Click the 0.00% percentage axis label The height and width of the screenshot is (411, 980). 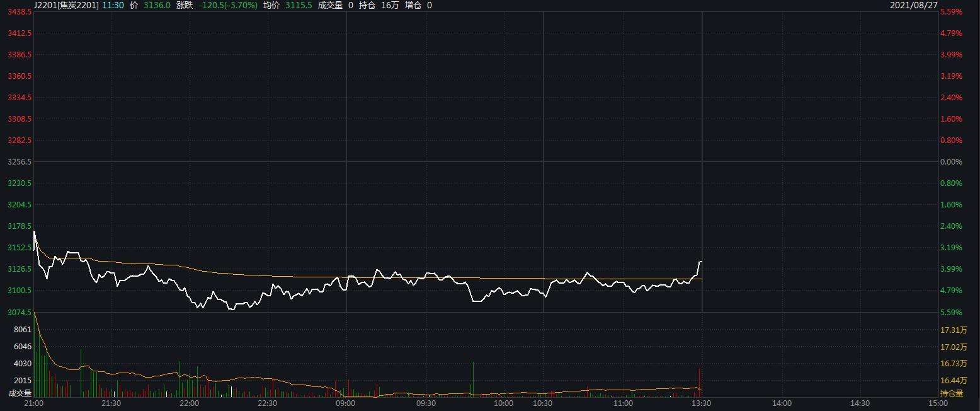[951, 162]
